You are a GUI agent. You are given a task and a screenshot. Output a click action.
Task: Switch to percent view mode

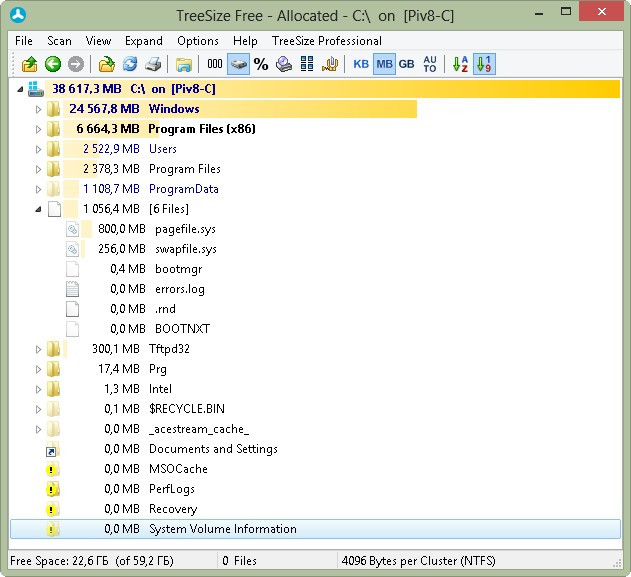point(261,64)
